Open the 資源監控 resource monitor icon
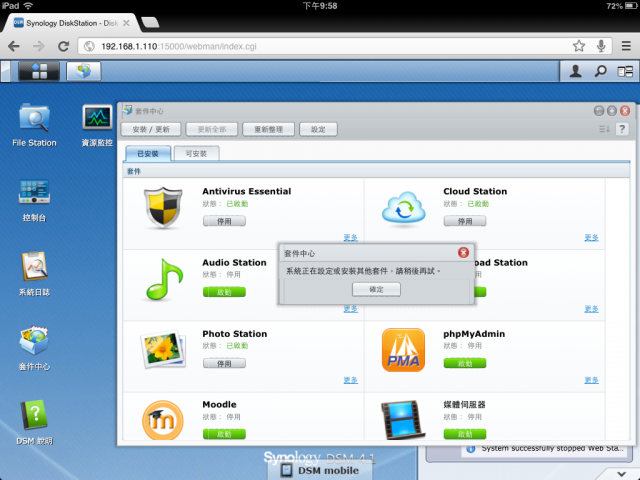 tap(97, 124)
